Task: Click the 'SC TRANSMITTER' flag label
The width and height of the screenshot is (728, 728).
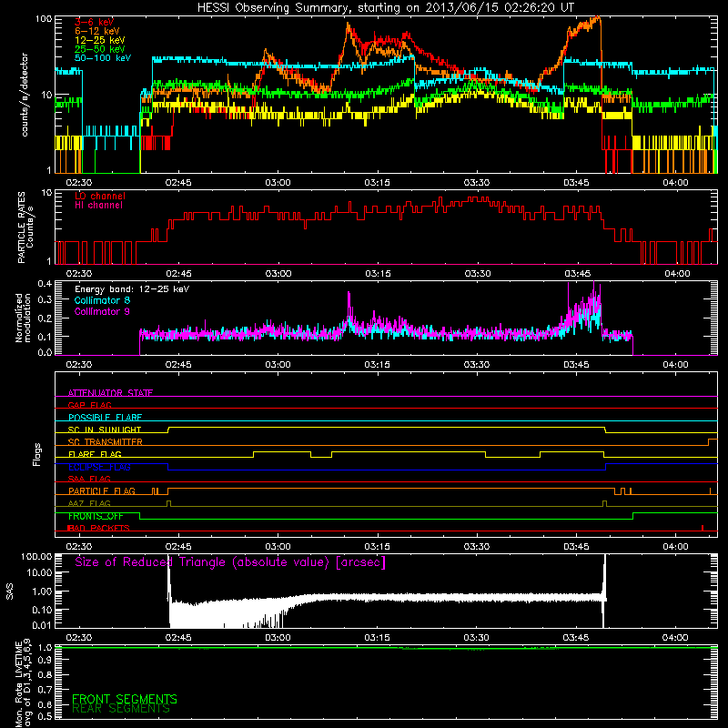Action: (105, 441)
